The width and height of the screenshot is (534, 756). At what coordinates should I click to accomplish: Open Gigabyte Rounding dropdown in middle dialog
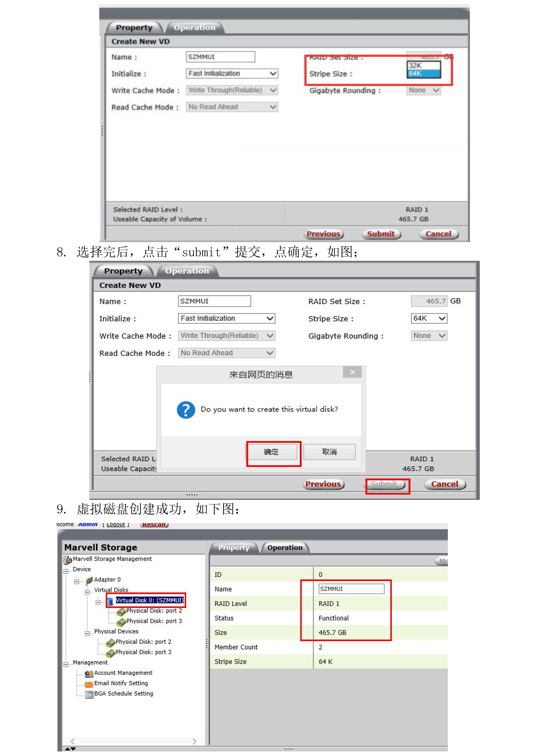point(429,336)
